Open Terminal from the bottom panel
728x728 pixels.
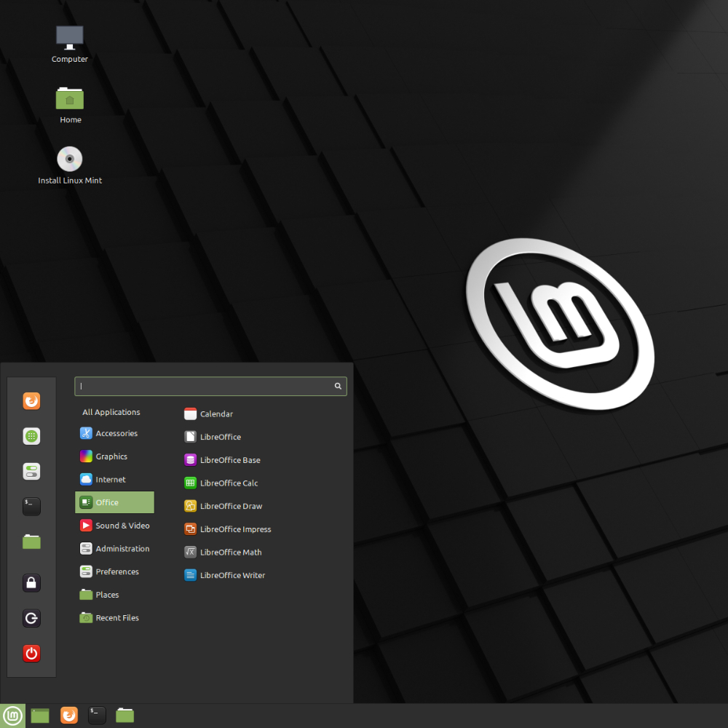[x=97, y=716]
